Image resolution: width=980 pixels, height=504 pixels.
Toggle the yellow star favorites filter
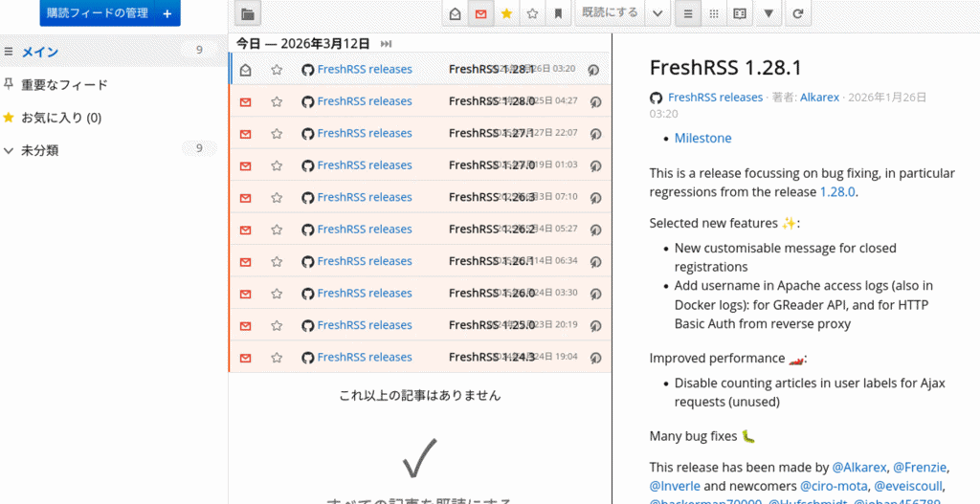click(506, 14)
